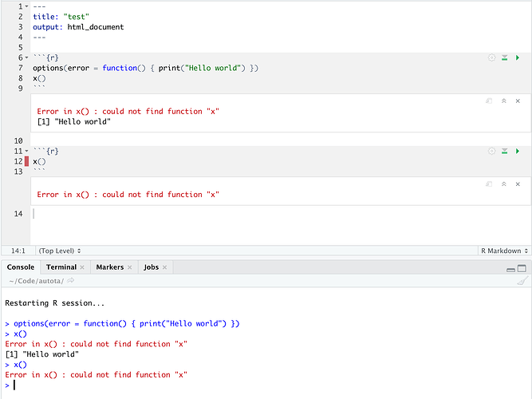Click [1] "Hello world" in console

pos(42,354)
